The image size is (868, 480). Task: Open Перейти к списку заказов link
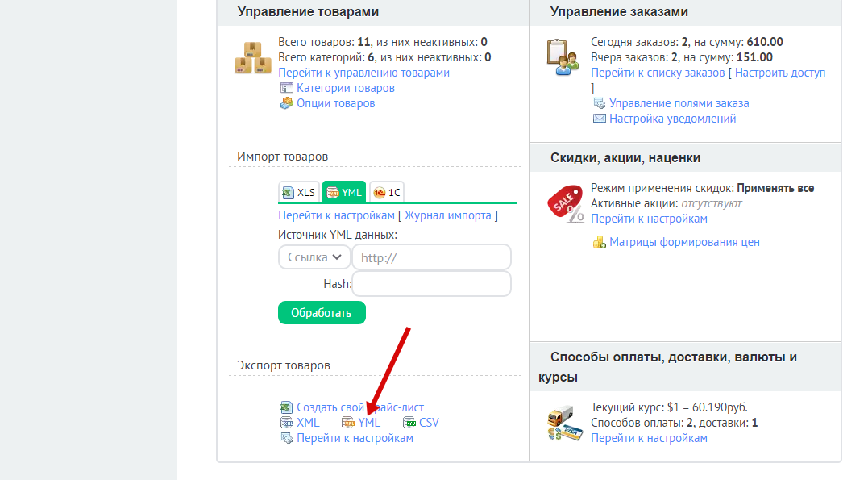coord(658,73)
